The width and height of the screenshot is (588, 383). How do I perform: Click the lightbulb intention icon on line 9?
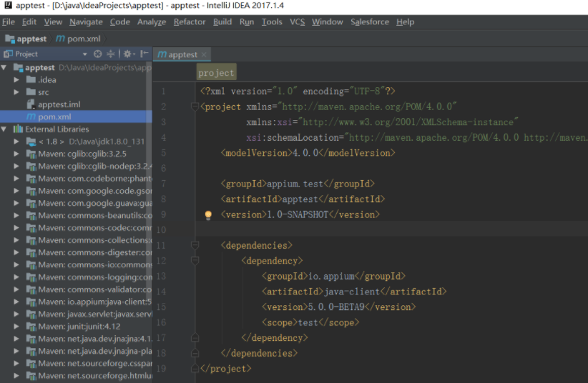tap(208, 215)
